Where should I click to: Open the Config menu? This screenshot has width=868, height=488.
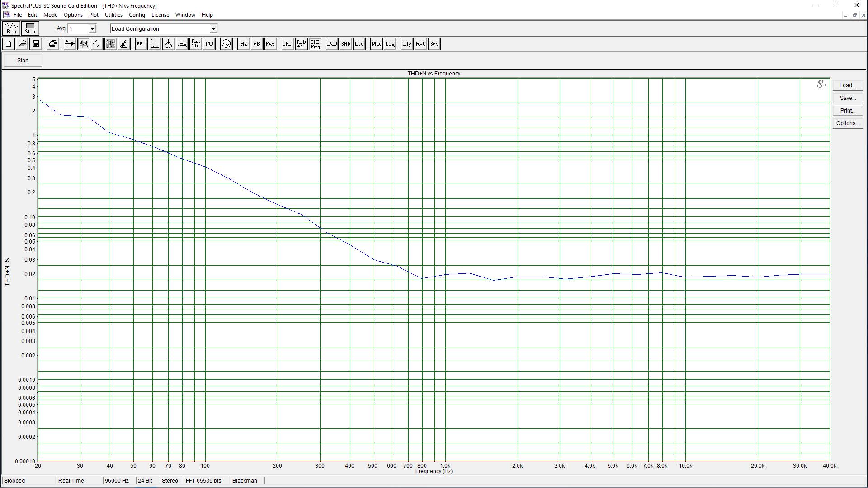tap(137, 15)
